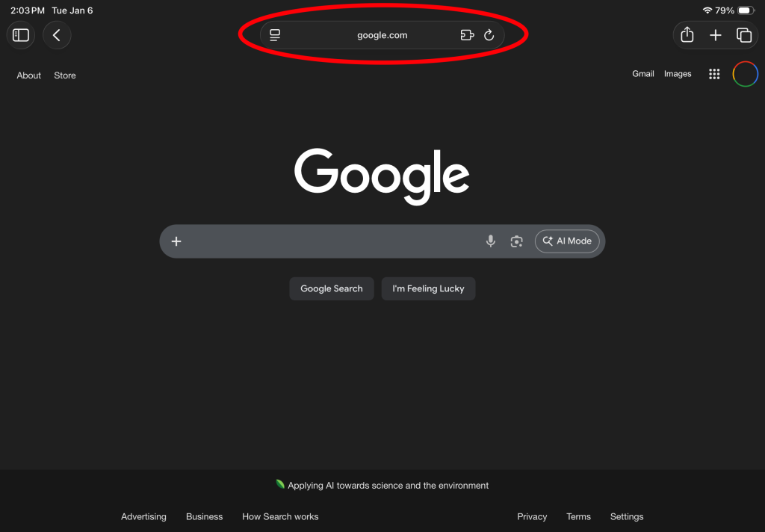Open the page menu icon in address bar
The height and width of the screenshot is (532, 765).
275,35
